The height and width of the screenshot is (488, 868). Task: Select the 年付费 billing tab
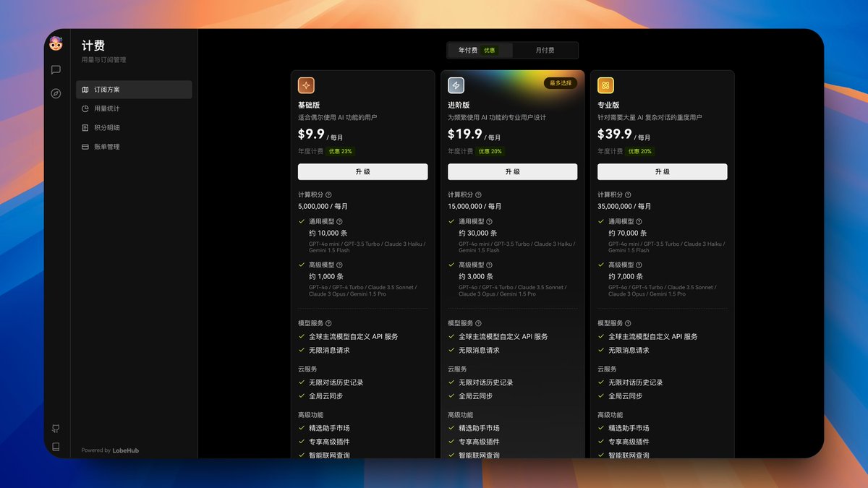(480, 51)
